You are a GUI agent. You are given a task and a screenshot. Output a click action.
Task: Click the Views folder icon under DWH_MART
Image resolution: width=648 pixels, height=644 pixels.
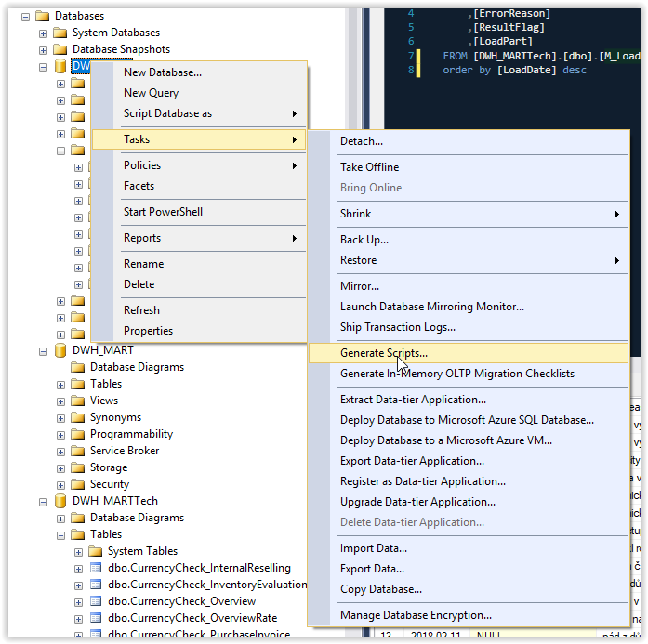click(x=78, y=401)
